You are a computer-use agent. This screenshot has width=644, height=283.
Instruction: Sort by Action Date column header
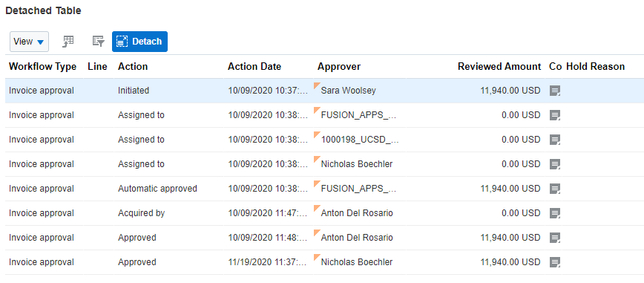[254, 67]
